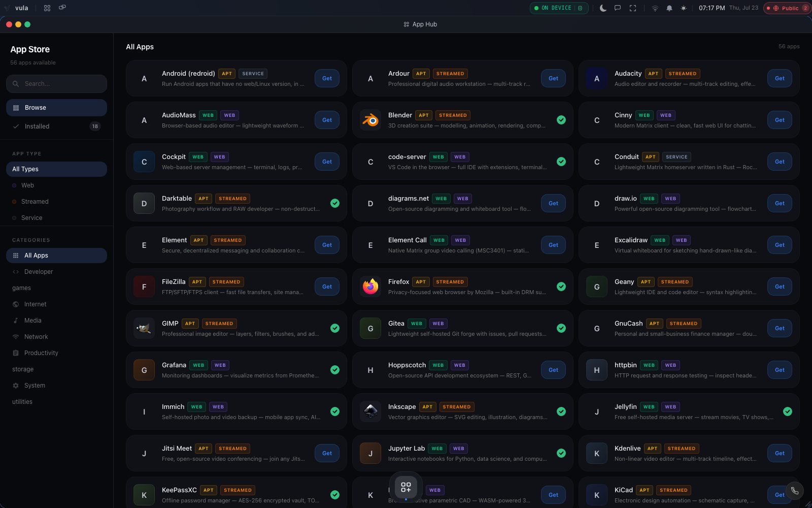Click the installed checkmark on KeePassXC
This screenshot has height=508, width=812.
(x=335, y=495)
